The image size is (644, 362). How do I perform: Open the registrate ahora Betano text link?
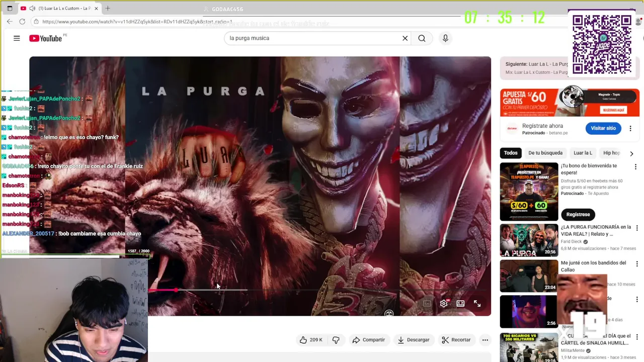(542, 126)
